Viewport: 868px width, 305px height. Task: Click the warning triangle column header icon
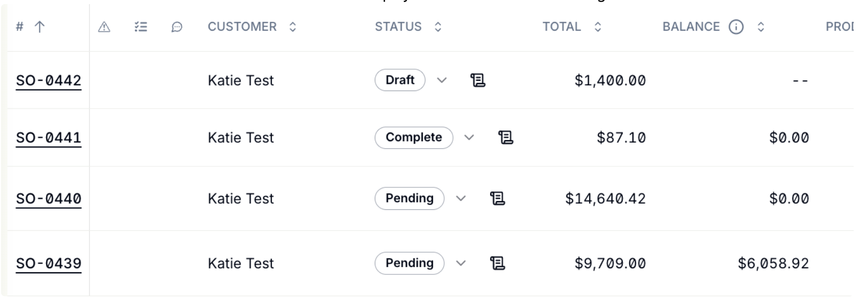coord(104,27)
